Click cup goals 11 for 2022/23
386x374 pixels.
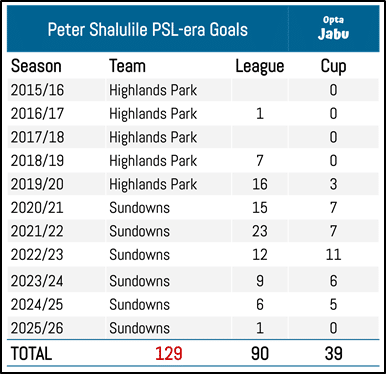point(333,255)
